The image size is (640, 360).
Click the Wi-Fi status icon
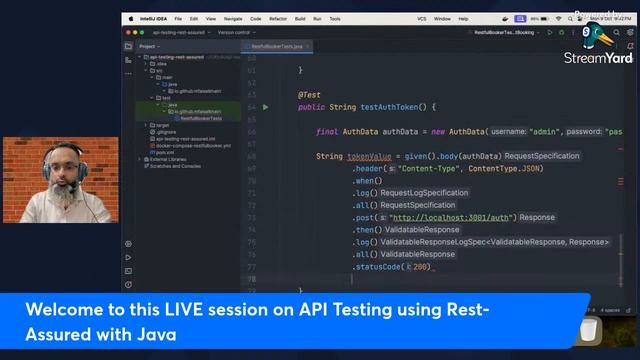[x=558, y=19]
